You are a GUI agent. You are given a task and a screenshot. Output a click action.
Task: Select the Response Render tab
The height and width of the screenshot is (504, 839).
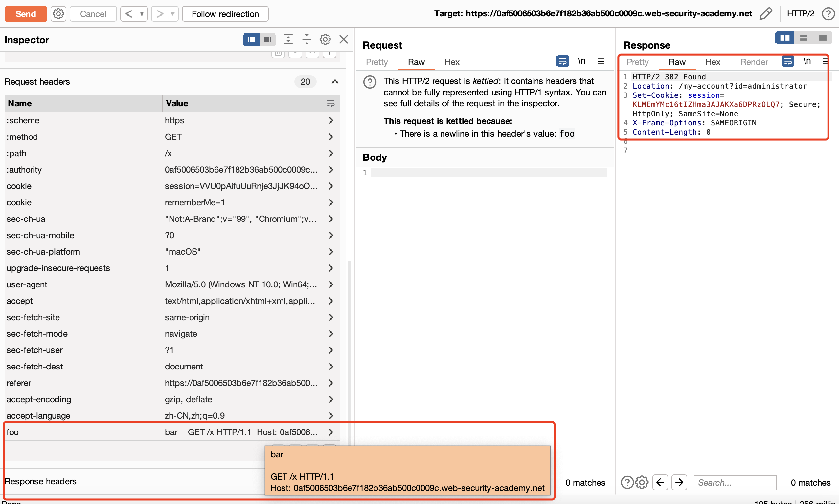pos(754,62)
